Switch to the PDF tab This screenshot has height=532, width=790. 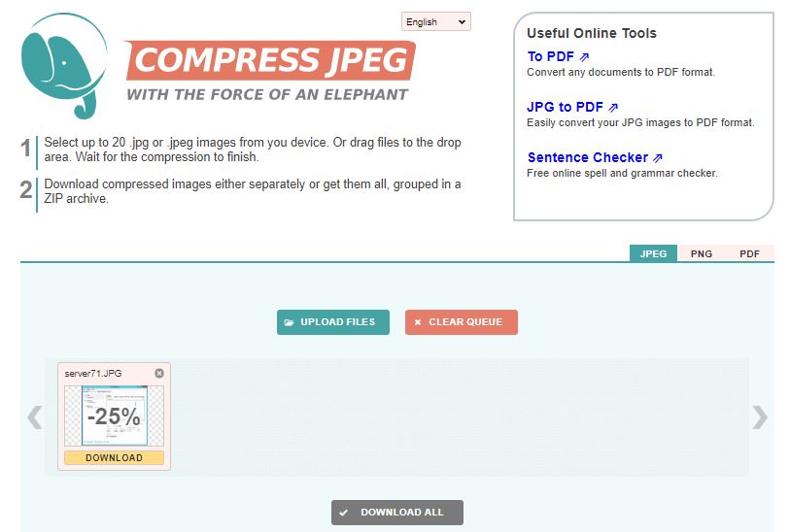749,253
